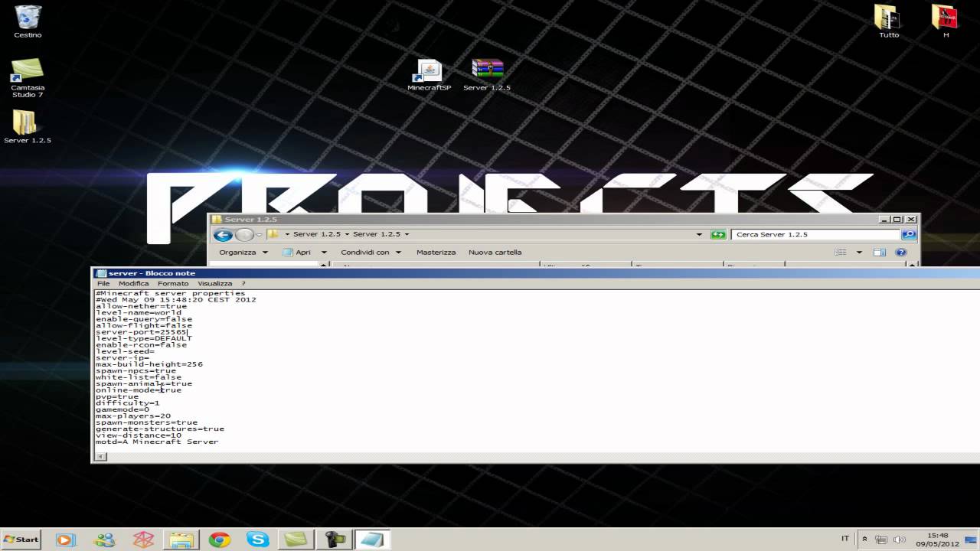Click the line level-name=world

[139, 313]
